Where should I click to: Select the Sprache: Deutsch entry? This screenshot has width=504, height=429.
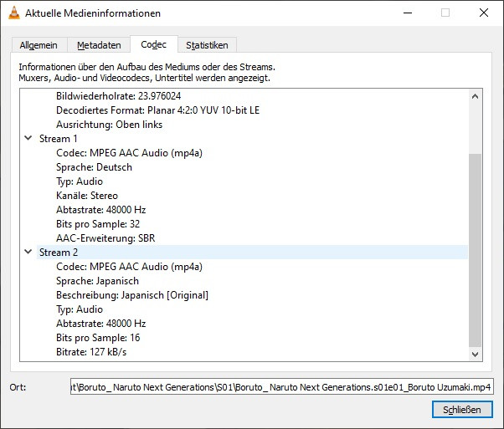click(x=94, y=167)
